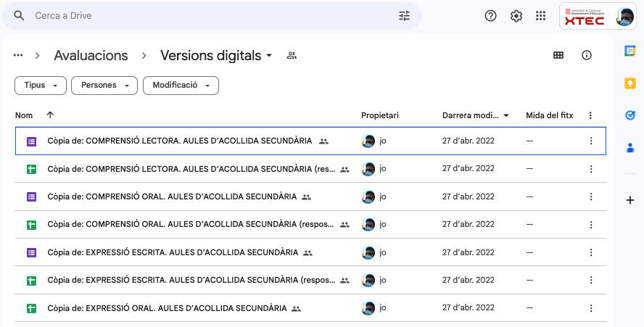Open search filter options in search bar
This screenshot has height=327, width=644.
pos(404,16)
